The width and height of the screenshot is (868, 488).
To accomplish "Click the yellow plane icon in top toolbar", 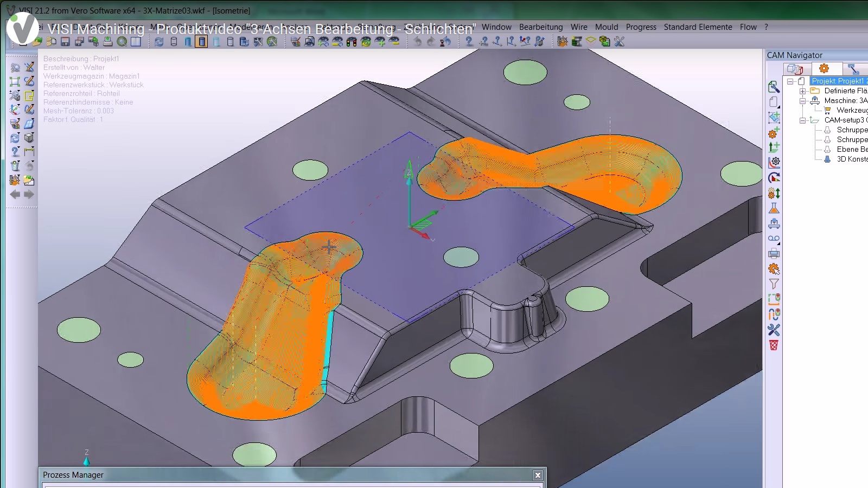I will 591,41.
